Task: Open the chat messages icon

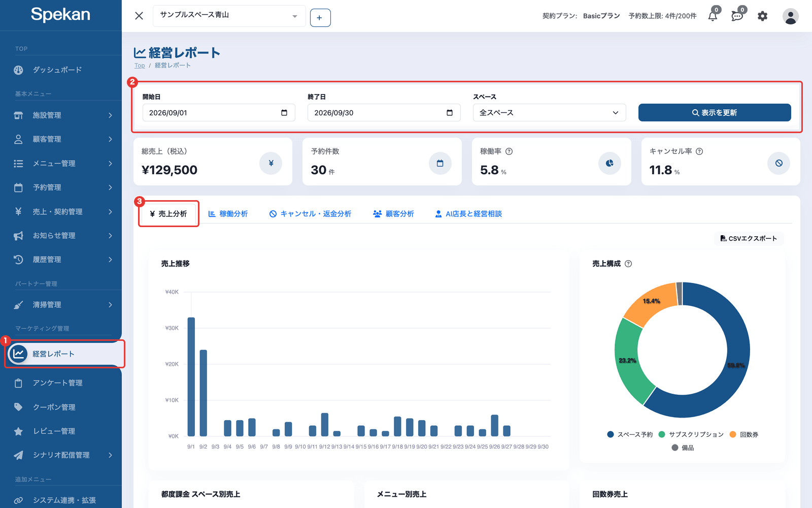Action: [x=737, y=16]
